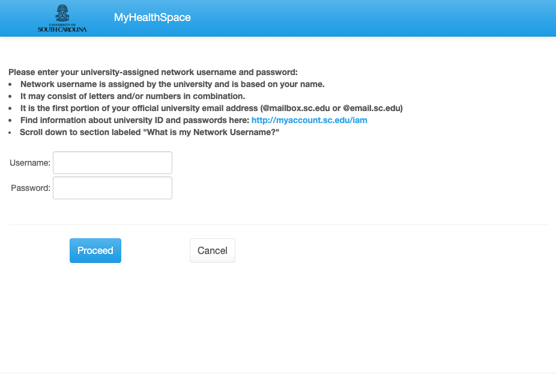Focus the Username input field
556x392 pixels.
tap(112, 163)
